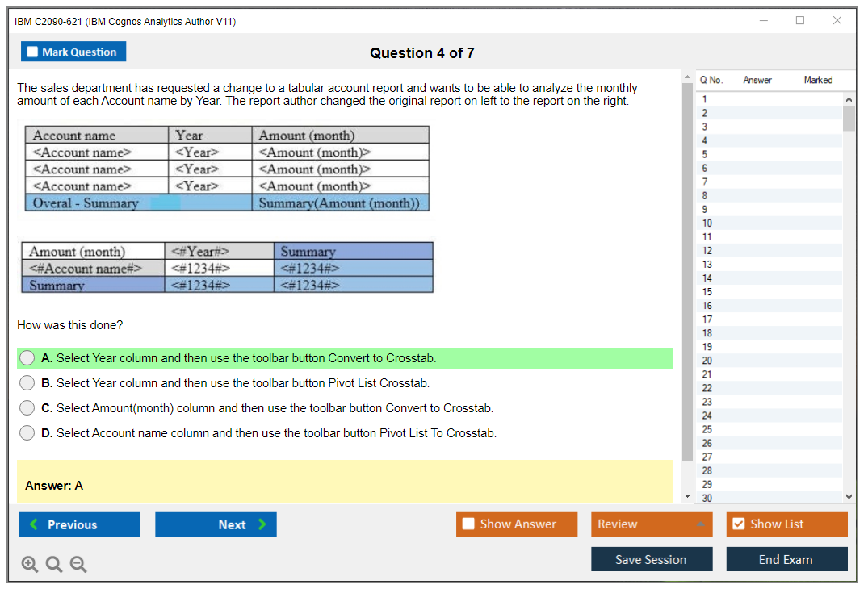Toggle the Mark Question checkbox
The image size is (868, 593).
coord(33,52)
